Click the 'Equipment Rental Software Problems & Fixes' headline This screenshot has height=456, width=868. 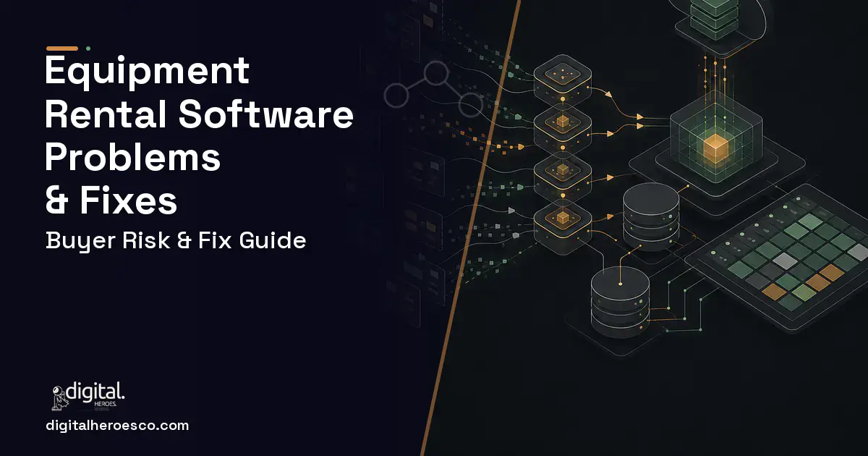[200, 137]
